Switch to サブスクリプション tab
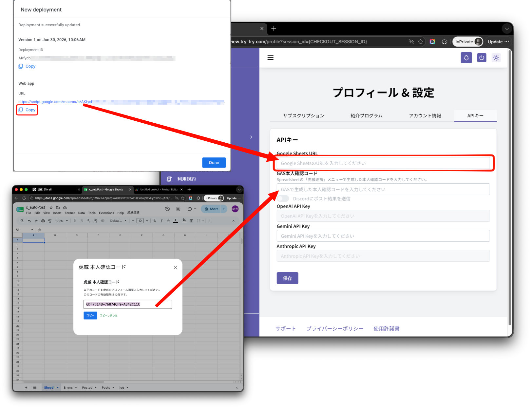 click(x=304, y=116)
